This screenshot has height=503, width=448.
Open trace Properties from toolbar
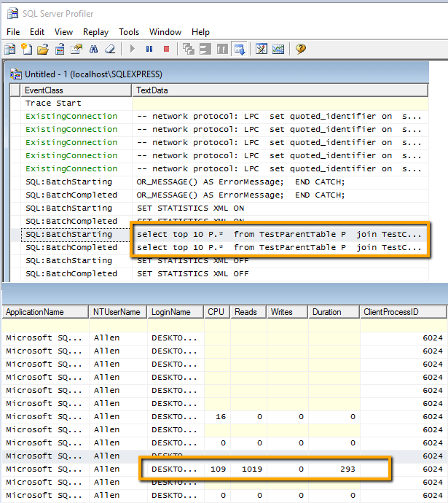coord(76,49)
